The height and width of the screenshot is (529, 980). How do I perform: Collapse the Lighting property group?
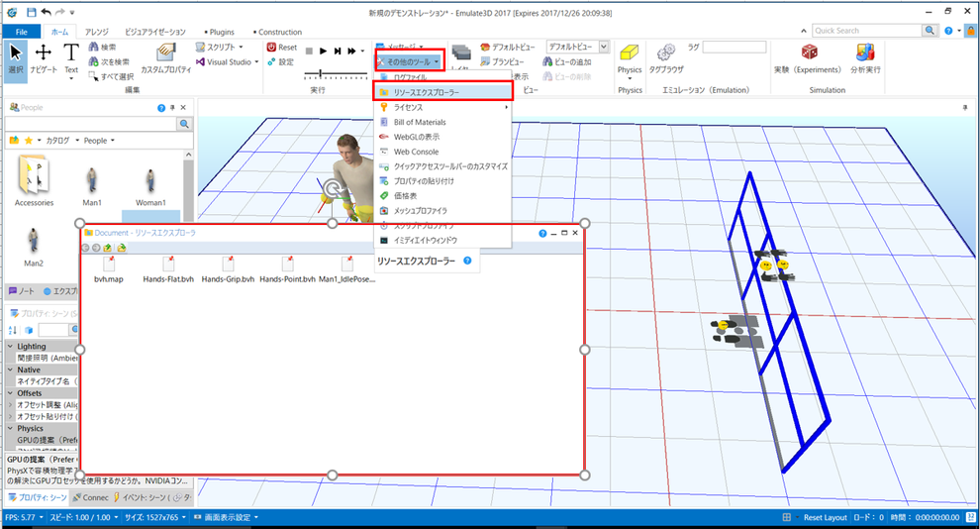pyautogui.click(x=11, y=346)
